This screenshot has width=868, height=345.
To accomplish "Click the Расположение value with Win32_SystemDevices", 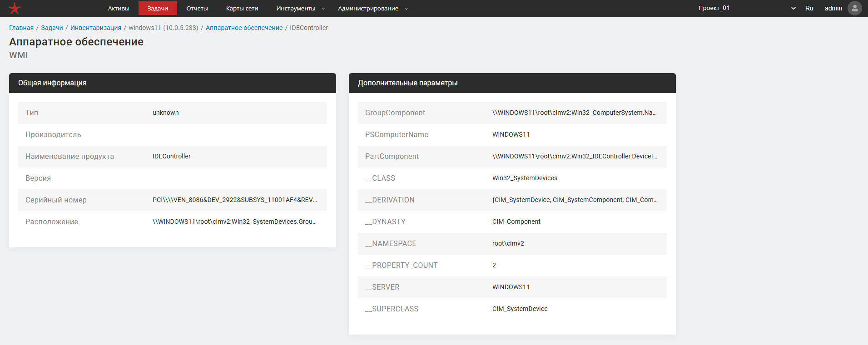I will (x=235, y=222).
